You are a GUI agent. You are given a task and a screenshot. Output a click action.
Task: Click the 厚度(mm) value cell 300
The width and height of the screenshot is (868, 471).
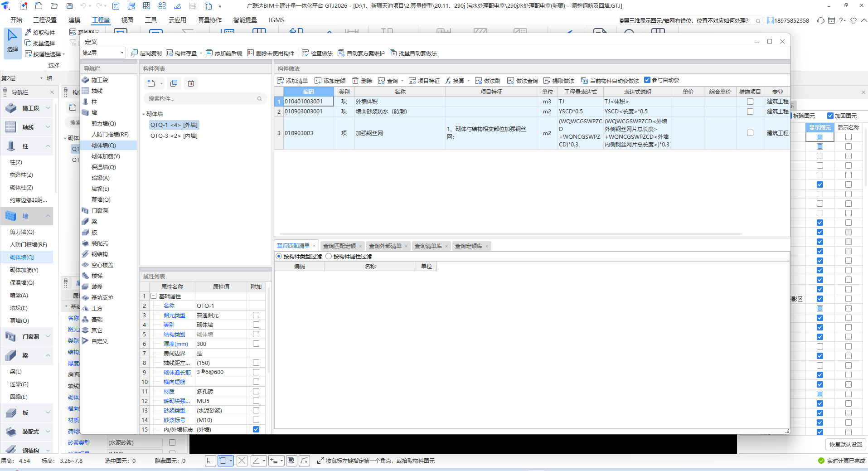pyautogui.click(x=221, y=344)
